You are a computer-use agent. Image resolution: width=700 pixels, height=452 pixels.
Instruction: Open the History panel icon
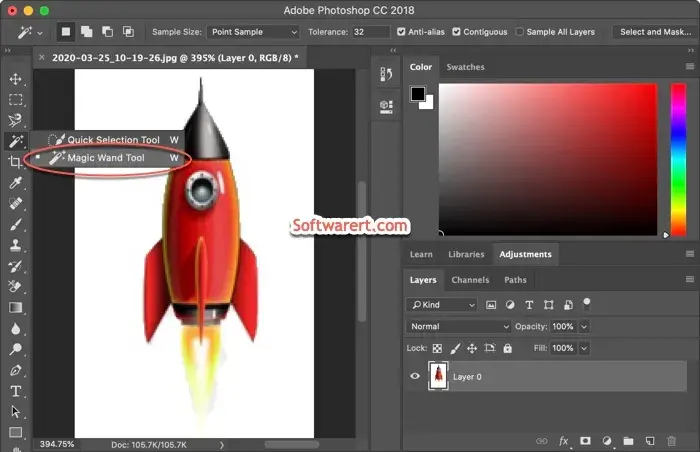[x=386, y=74]
